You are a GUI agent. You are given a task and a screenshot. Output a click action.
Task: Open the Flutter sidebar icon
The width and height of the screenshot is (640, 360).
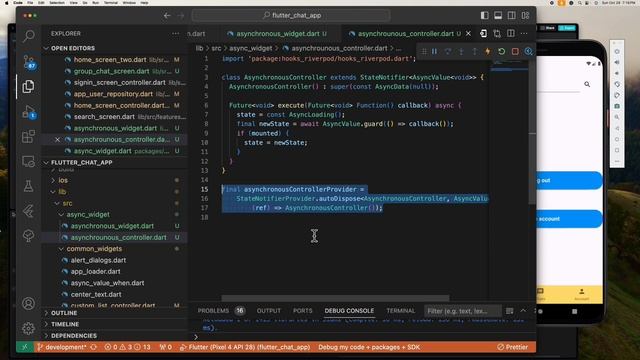pyautogui.click(x=28, y=211)
